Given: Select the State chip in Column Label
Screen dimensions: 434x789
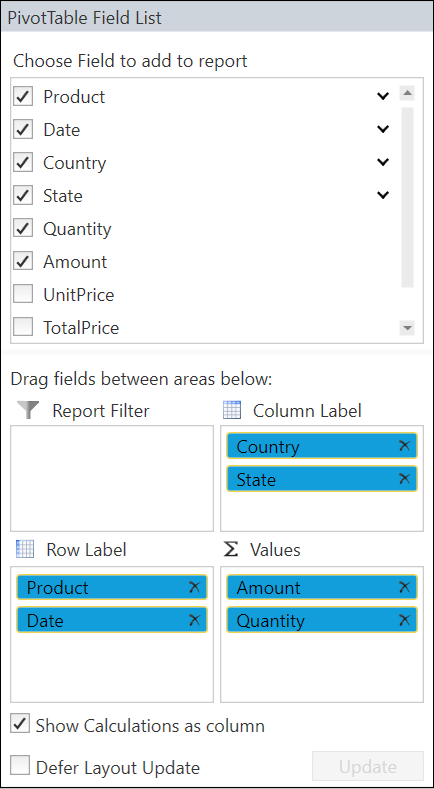Looking at the screenshot, I should pos(322,479).
